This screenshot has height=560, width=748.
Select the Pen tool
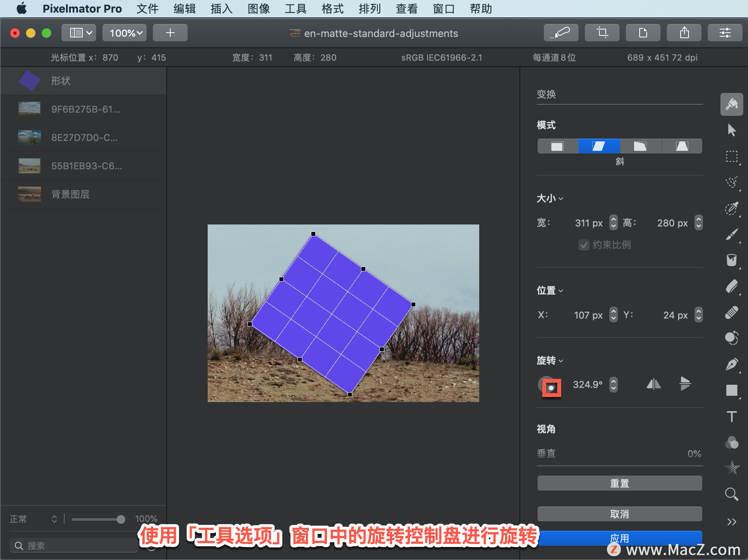pyautogui.click(x=731, y=364)
